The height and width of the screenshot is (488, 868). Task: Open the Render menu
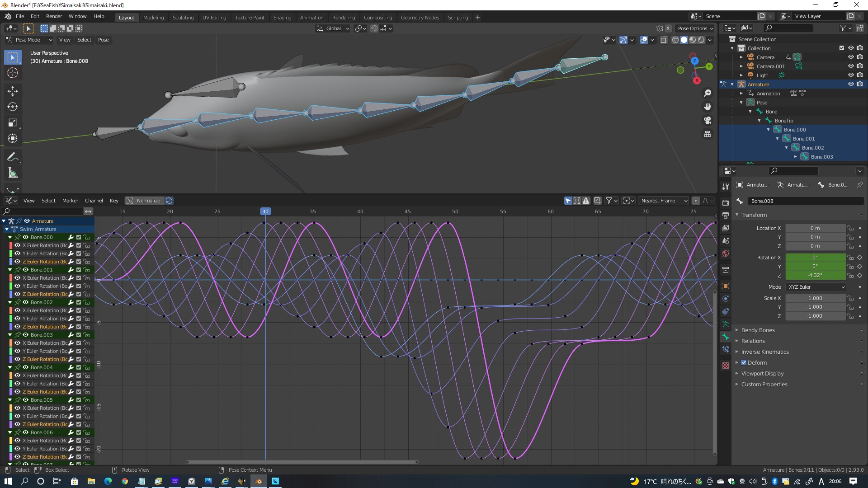54,16
